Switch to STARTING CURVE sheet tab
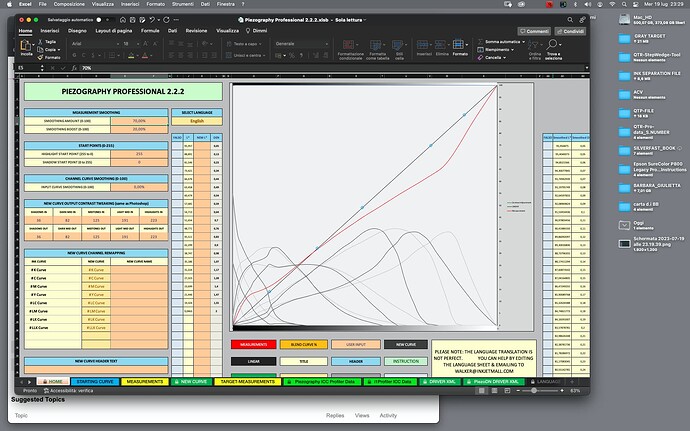This screenshot has width=690, height=431. pos(95,382)
